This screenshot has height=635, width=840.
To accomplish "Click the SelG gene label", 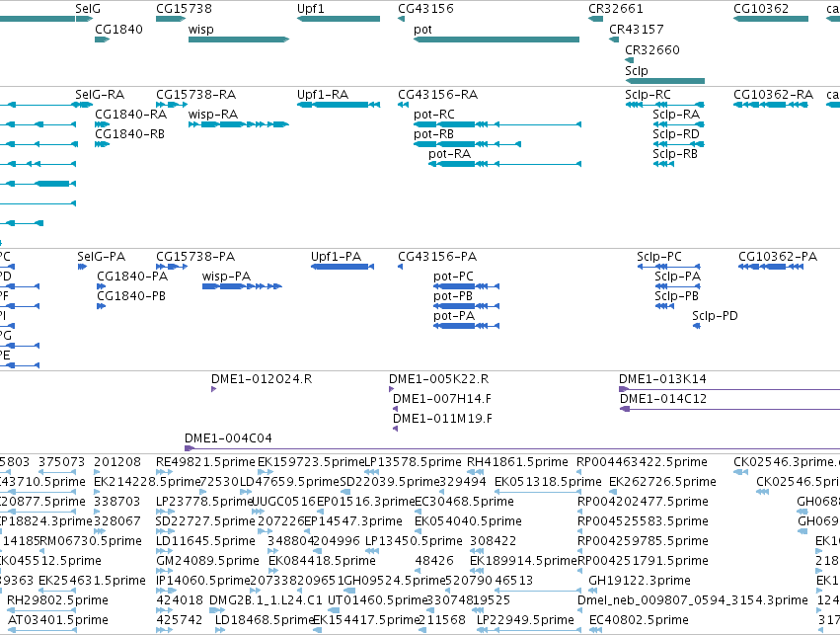I will coord(88,9).
